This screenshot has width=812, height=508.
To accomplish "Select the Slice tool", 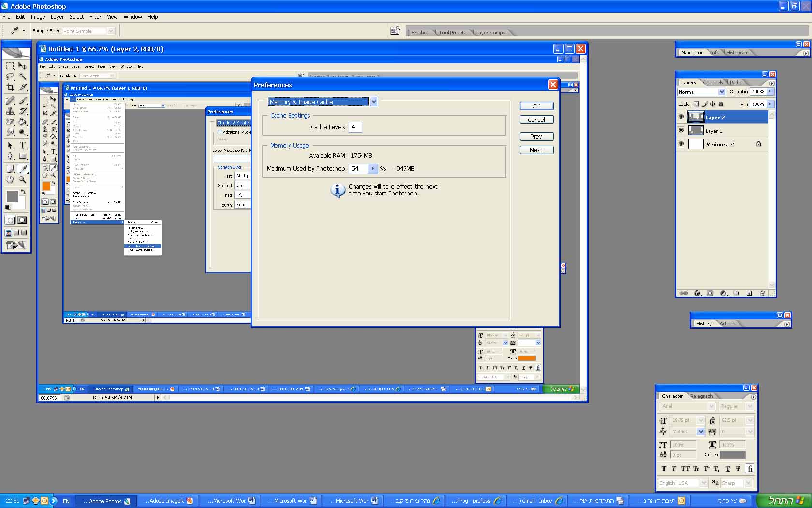I will pos(23,87).
